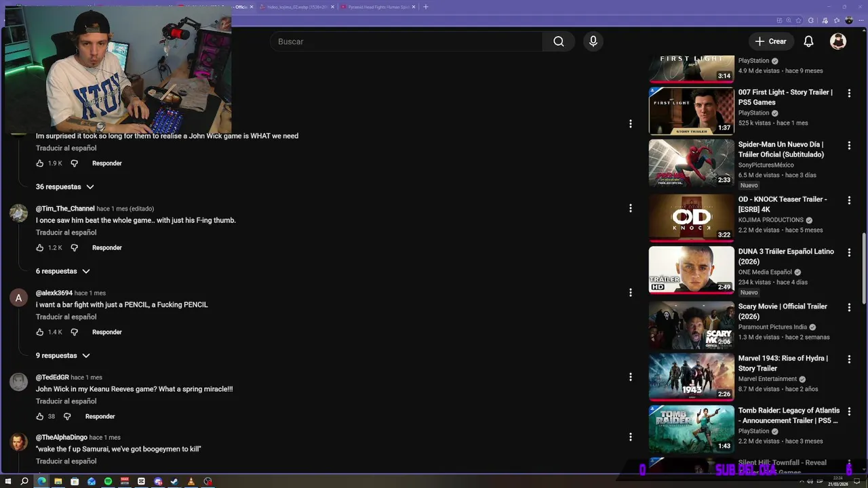The height and width of the screenshot is (488, 868).
Task: Open options for OD - KNOCK Teaser Trailer
Action: click(x=849, y=200)
